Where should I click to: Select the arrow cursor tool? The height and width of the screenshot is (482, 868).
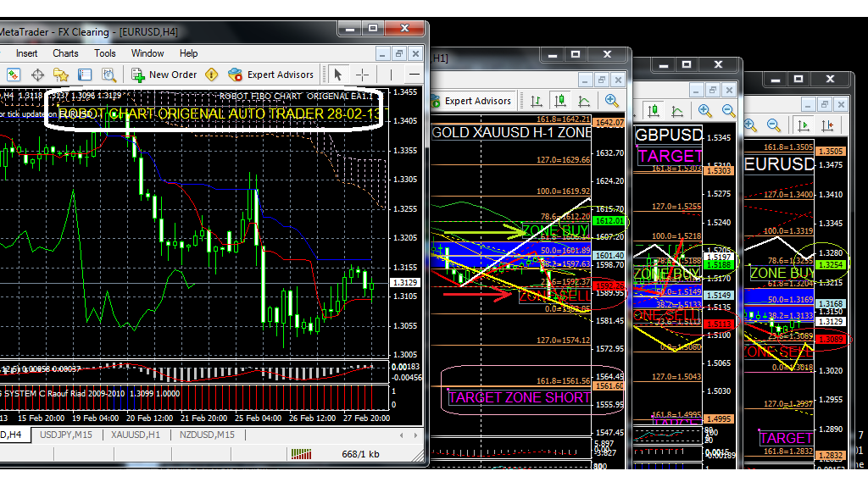pyautogui.click(x=337, y=75)
